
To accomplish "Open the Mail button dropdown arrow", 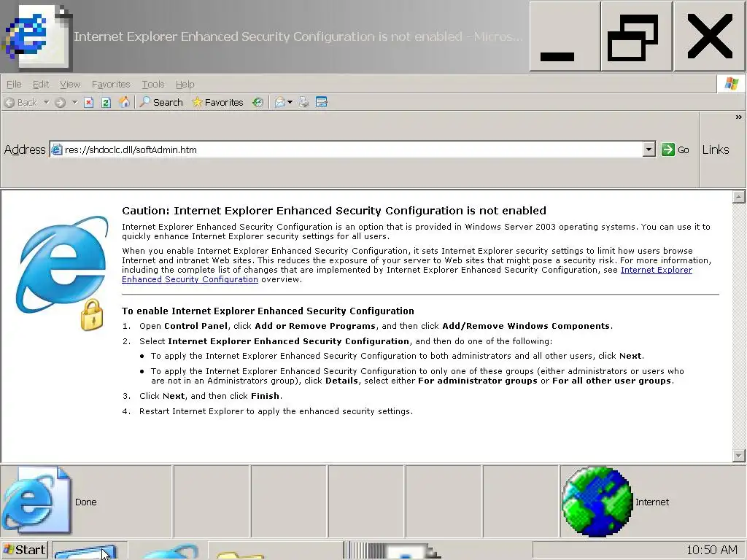I will click(x=290, y=102).
